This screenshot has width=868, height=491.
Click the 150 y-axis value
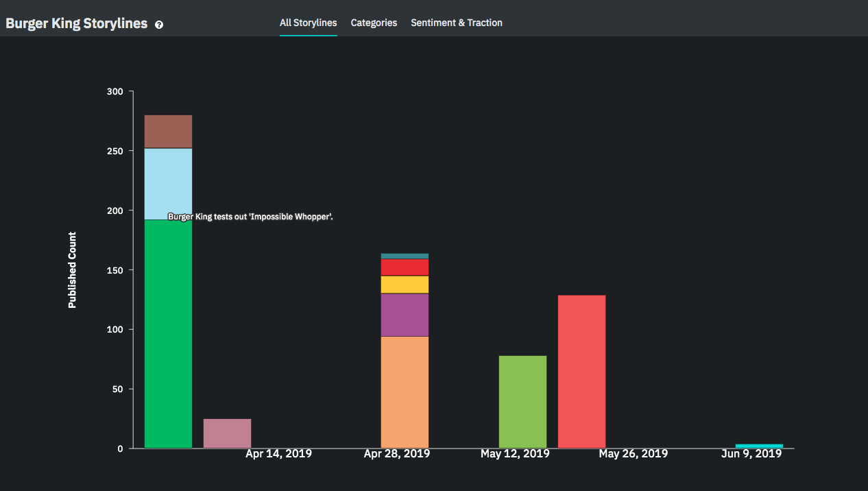pos(115,270)
